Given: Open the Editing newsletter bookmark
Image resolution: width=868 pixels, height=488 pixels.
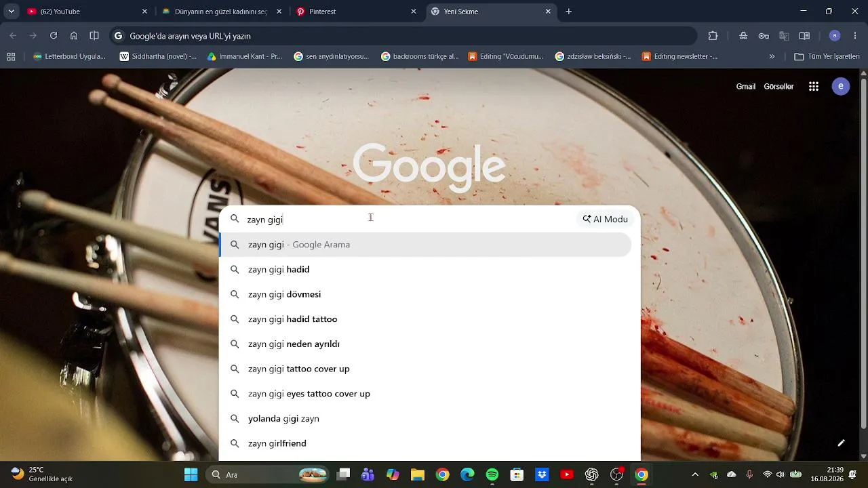Looking at the screenshot, I should click(680, 57).
